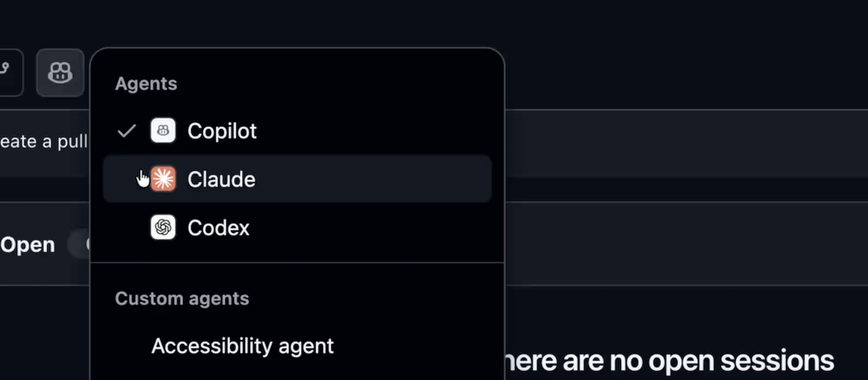Select the Copilot agent label
The image size is (868, 380).
pyautogui.click(x=222, y=131)
